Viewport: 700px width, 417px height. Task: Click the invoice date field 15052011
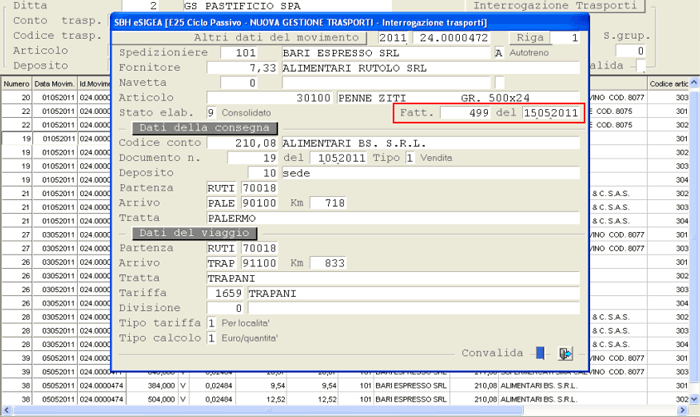[551, 114]
